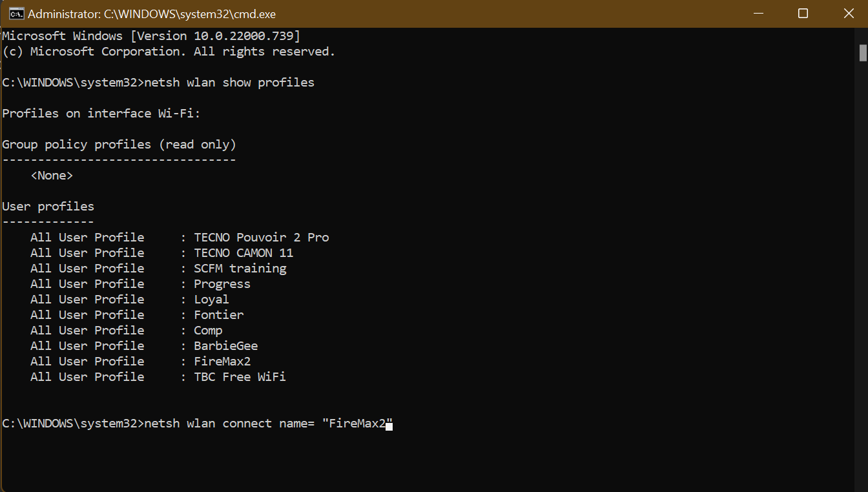Click the 'Progress' profile name
The width and height of the screenshot is (868, 492).
click(222, 284)
